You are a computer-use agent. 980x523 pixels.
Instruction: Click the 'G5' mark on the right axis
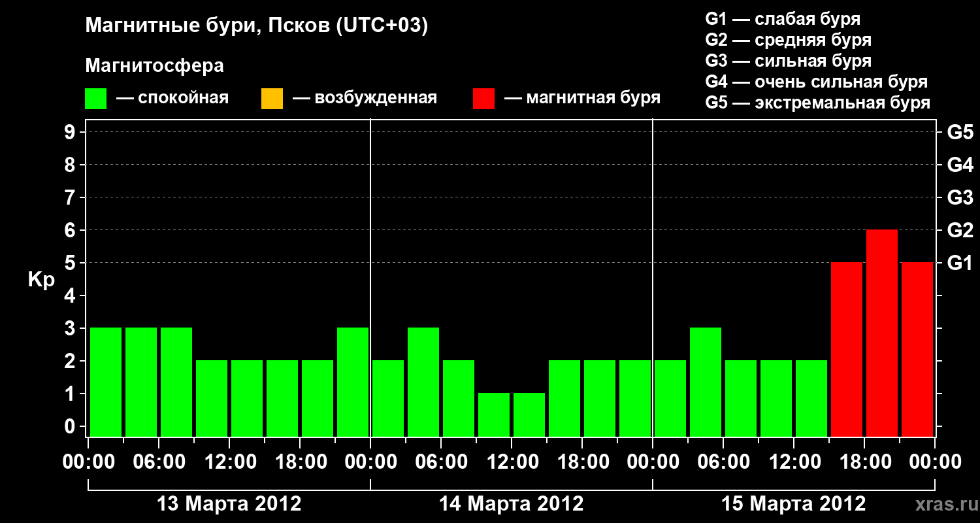[960, 132]
